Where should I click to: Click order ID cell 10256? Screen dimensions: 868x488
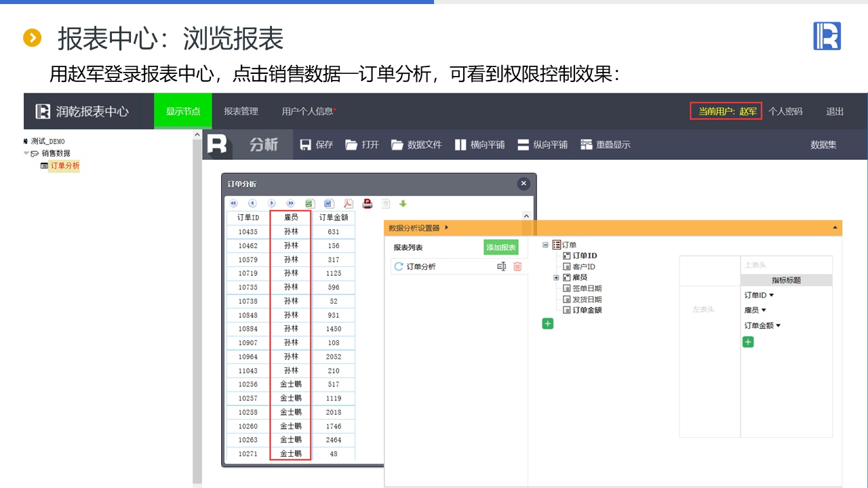[x=248, y=384]
